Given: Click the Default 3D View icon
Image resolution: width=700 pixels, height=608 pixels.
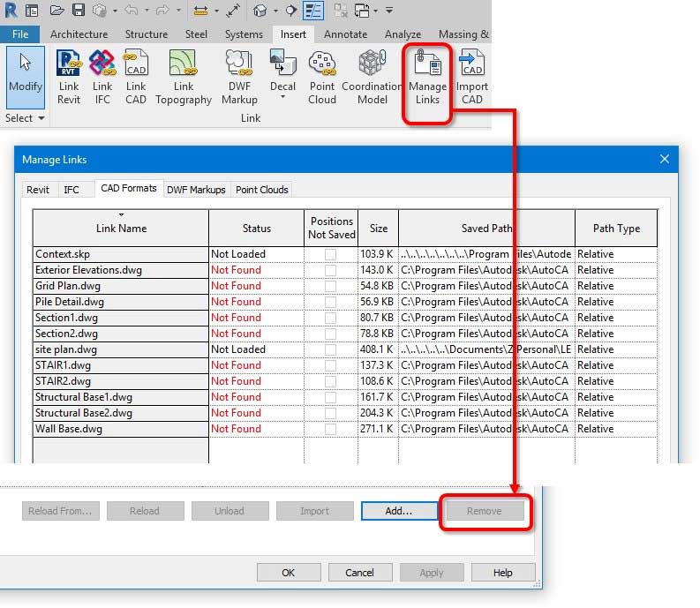Looking at the screenshot, I should pos(260,11).
